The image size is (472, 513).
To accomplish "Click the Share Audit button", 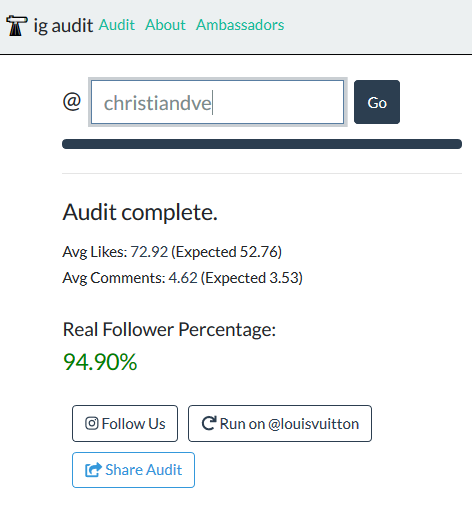I will click(x=133, y=470).
